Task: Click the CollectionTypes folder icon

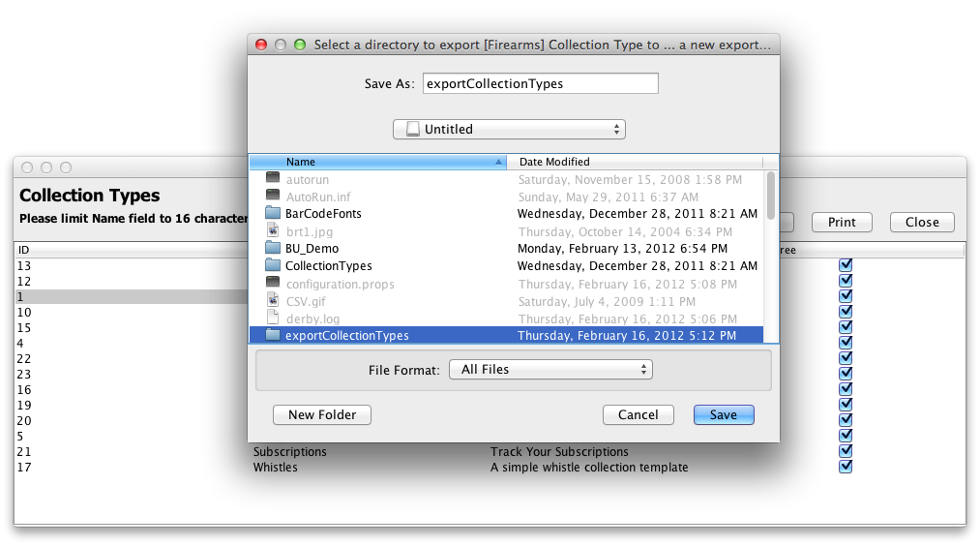Action: pyautogui.click(x=272, y=266)
